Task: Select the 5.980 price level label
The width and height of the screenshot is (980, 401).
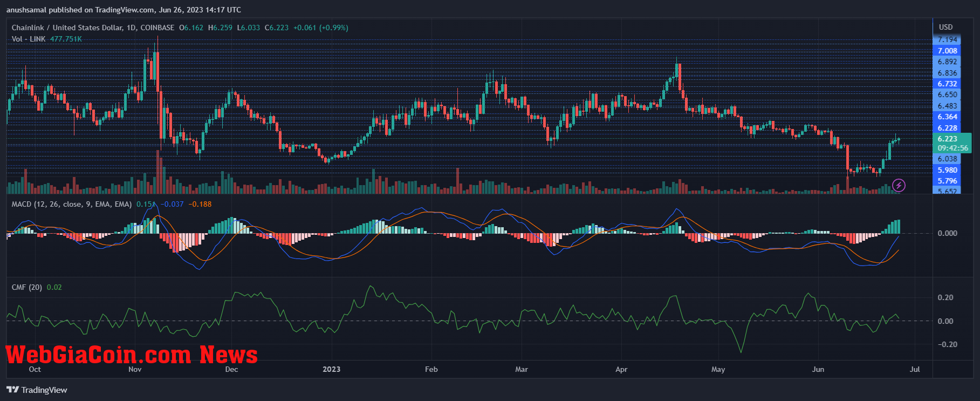Action: pos(947,170)
